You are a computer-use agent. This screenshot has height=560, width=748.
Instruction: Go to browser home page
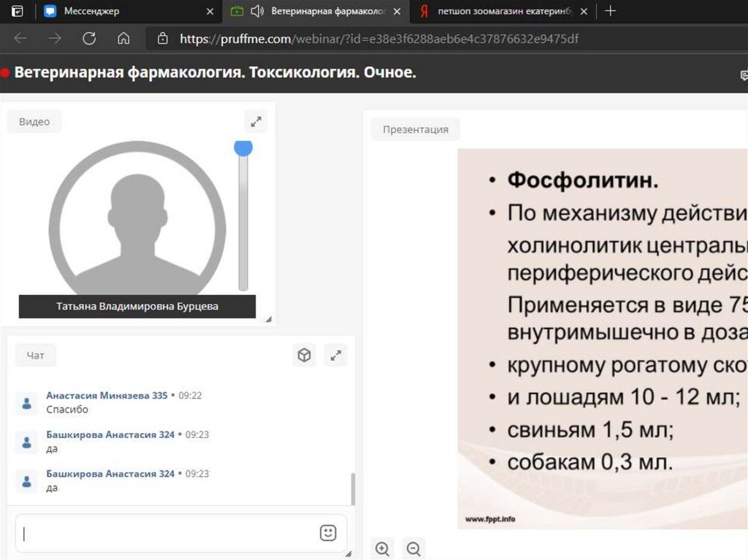point(123,39)
